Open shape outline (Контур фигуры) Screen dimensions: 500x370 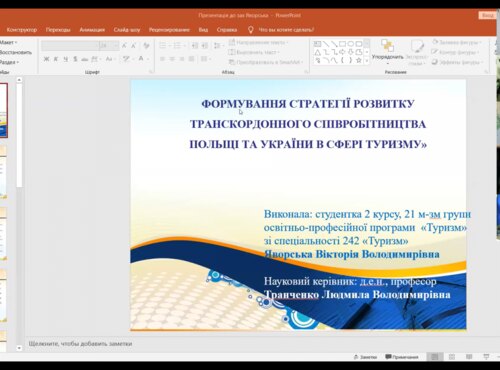pos(455,52)
